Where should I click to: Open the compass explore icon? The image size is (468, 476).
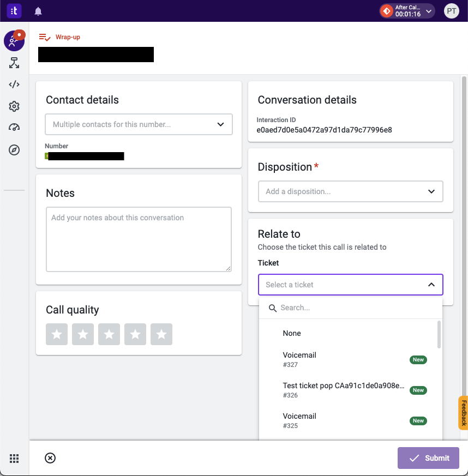click(14, 150)
